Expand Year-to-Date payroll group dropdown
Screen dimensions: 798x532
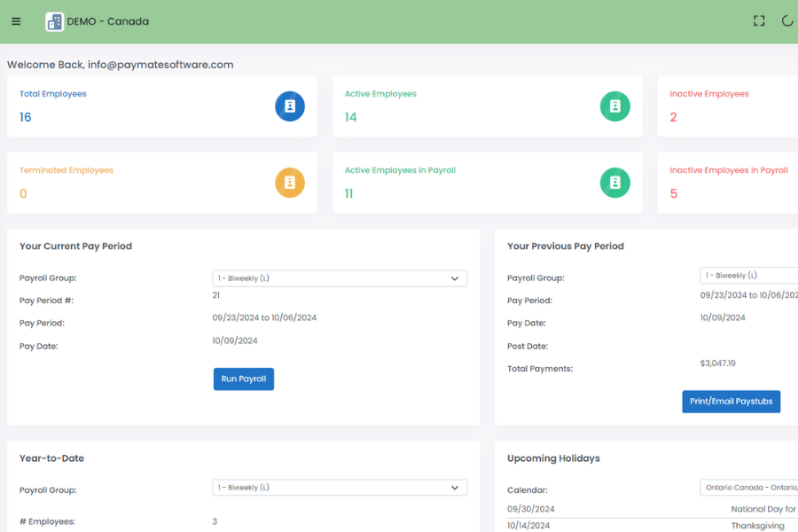point(340,488)
